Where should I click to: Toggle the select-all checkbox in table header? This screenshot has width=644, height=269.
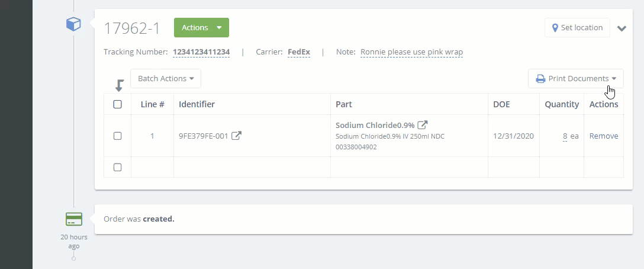(x=117, y=104)
